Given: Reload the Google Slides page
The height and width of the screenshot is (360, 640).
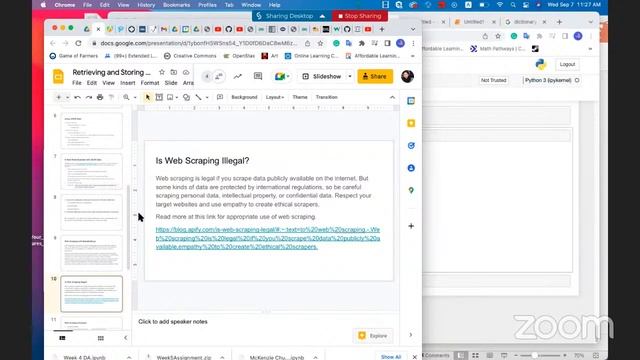Looking at the screenshot, I should coord(78,43).
